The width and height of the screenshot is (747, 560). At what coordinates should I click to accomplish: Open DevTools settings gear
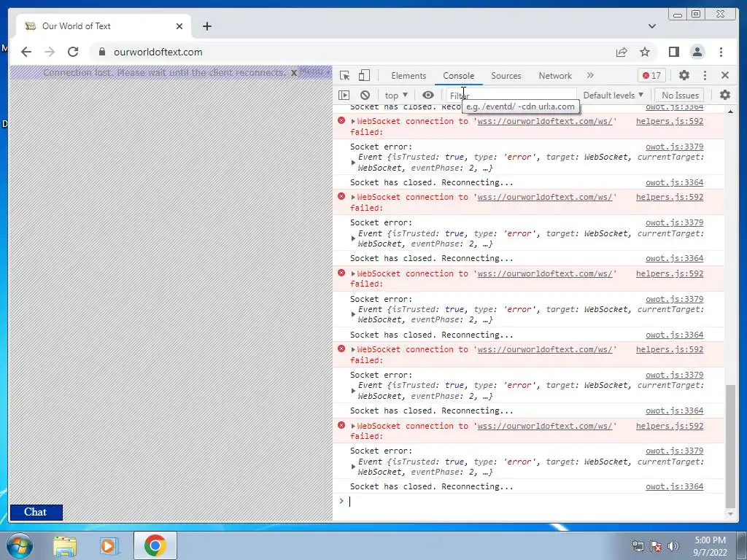click(684, 75)
